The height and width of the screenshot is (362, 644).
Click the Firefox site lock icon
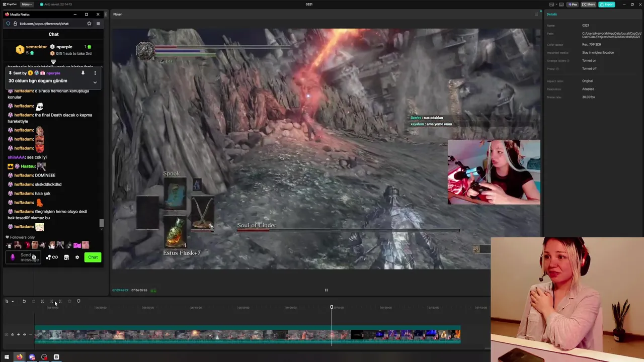(15, 24)
